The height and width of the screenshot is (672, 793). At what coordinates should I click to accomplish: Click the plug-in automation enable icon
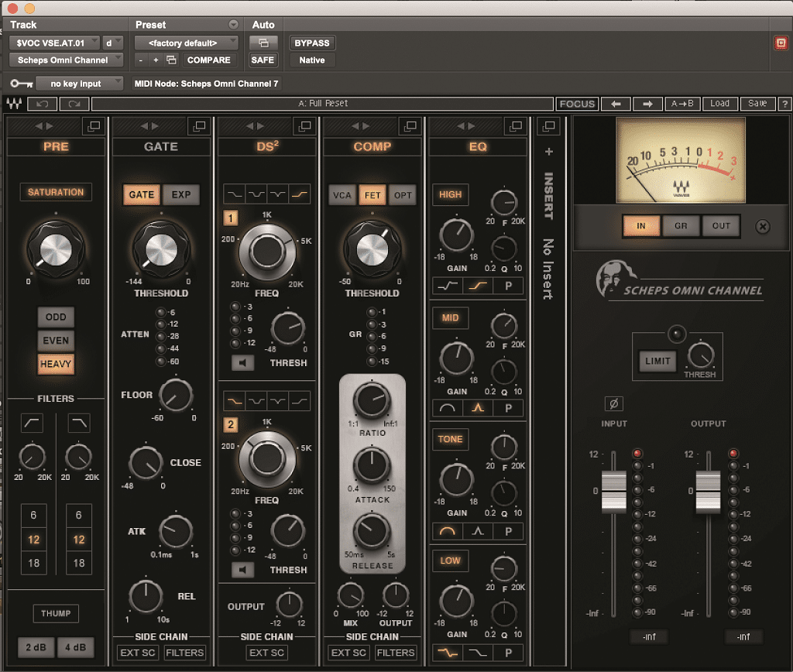pos(263,43)
